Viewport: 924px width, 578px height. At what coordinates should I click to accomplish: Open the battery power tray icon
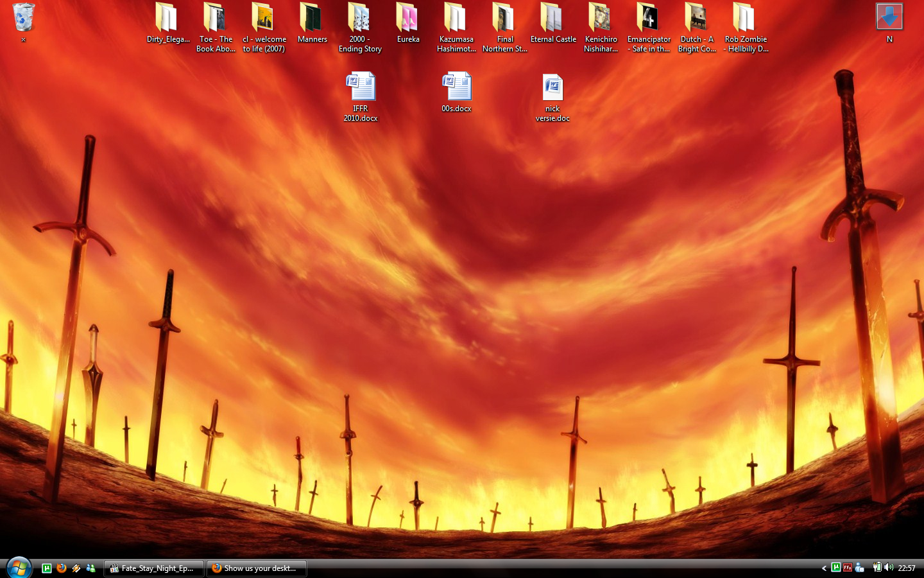877,568
